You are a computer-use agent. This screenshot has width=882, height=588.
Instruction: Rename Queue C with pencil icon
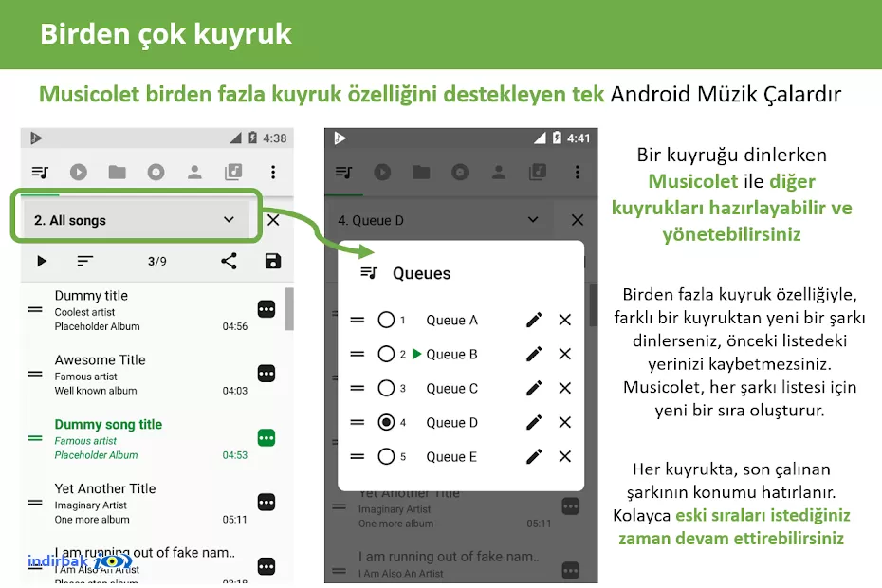click(x=534, y=388)
